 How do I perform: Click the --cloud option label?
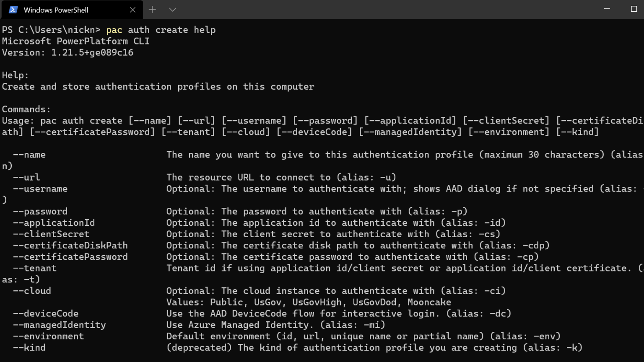[32, 291]
